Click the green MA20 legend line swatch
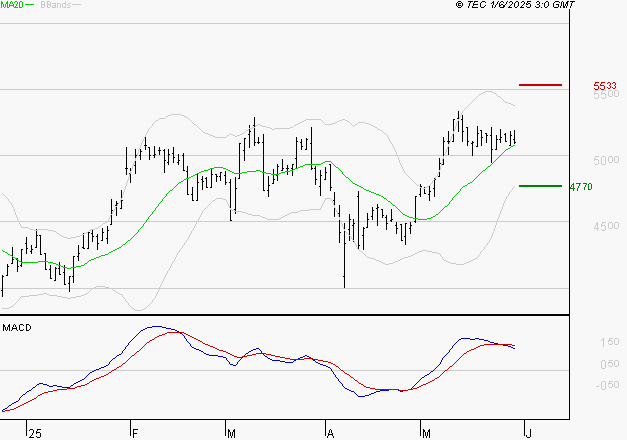627x440 pixels. pos(29,6)
